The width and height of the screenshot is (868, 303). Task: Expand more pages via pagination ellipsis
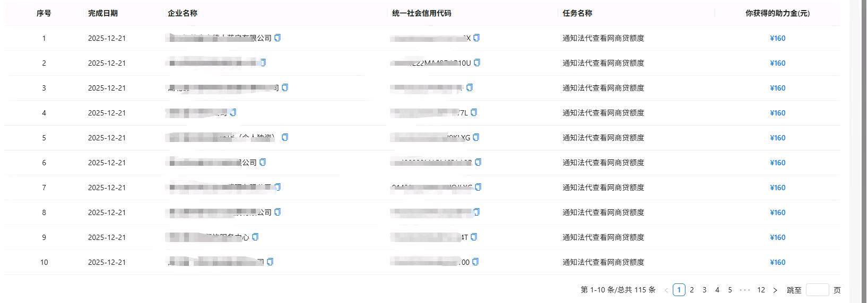(745, 290)
